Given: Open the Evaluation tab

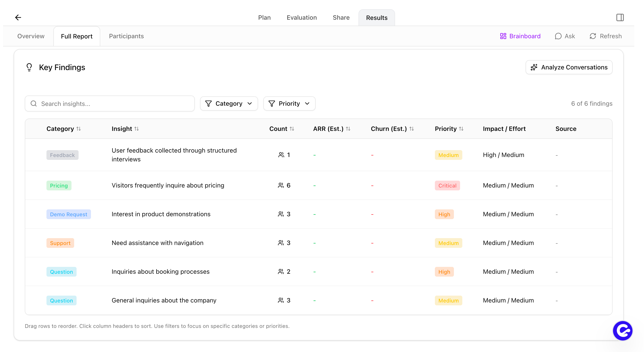Looking at the screenshot, I should [301, 17].
